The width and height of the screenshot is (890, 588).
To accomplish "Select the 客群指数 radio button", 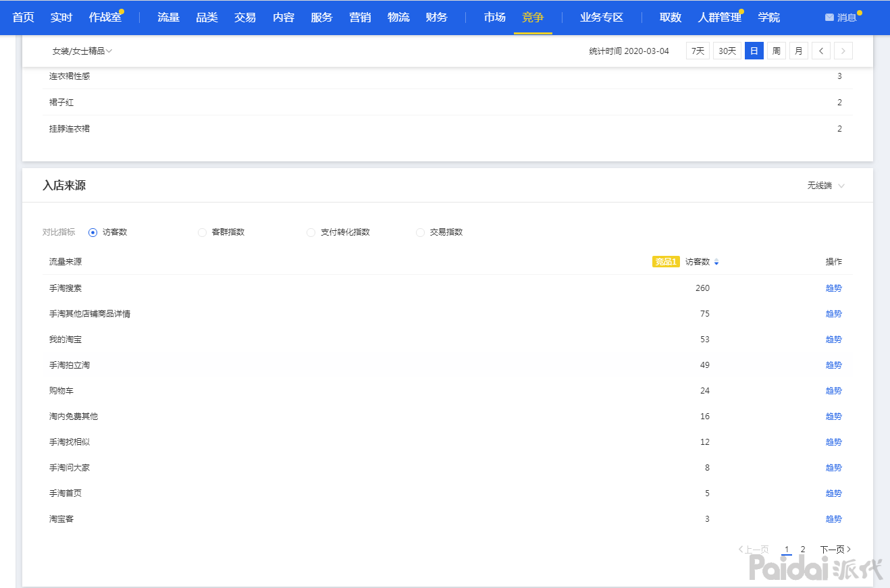I will coord(202,232).
